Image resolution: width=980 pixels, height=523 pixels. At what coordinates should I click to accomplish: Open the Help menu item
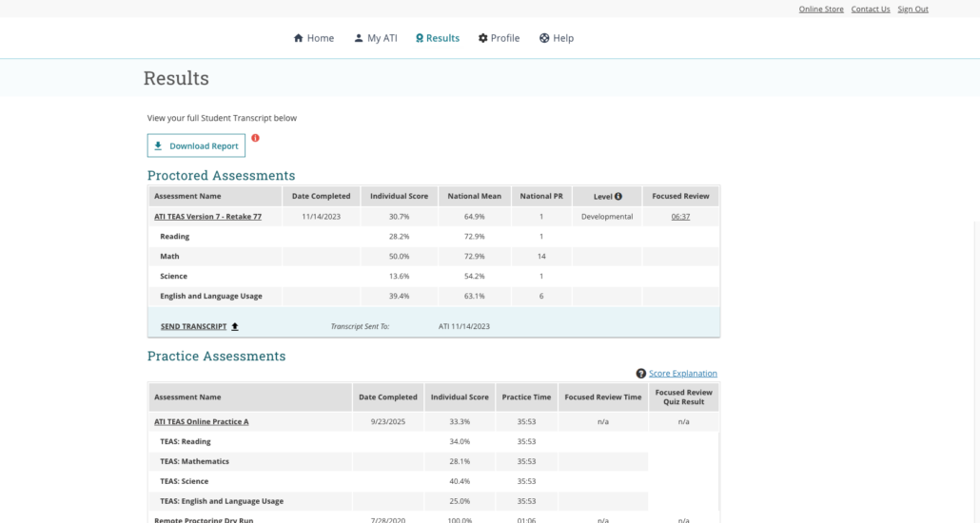[x=557, y=38]
